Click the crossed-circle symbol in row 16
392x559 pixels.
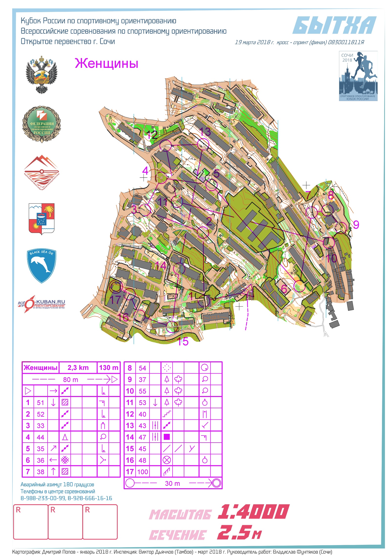[x=167, y=460]
